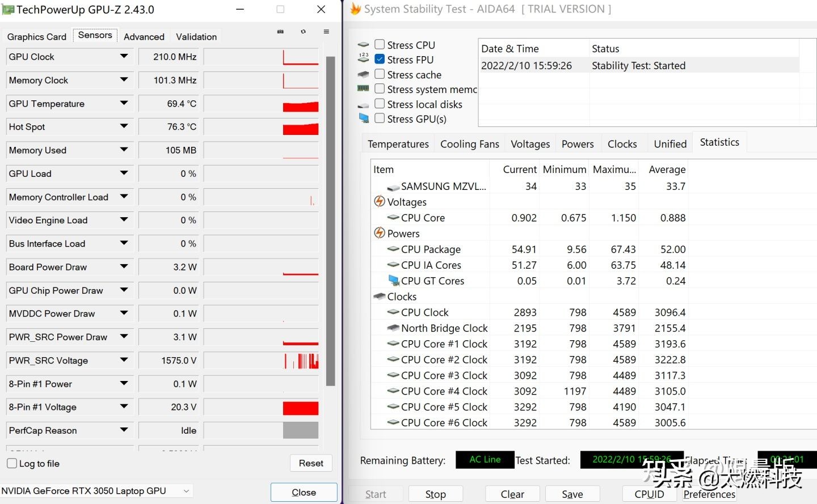Click the CPU Core #4 Clock row icon
This screenshot has width=817, height=504.
pyautogui.click(x=393, y=391)
